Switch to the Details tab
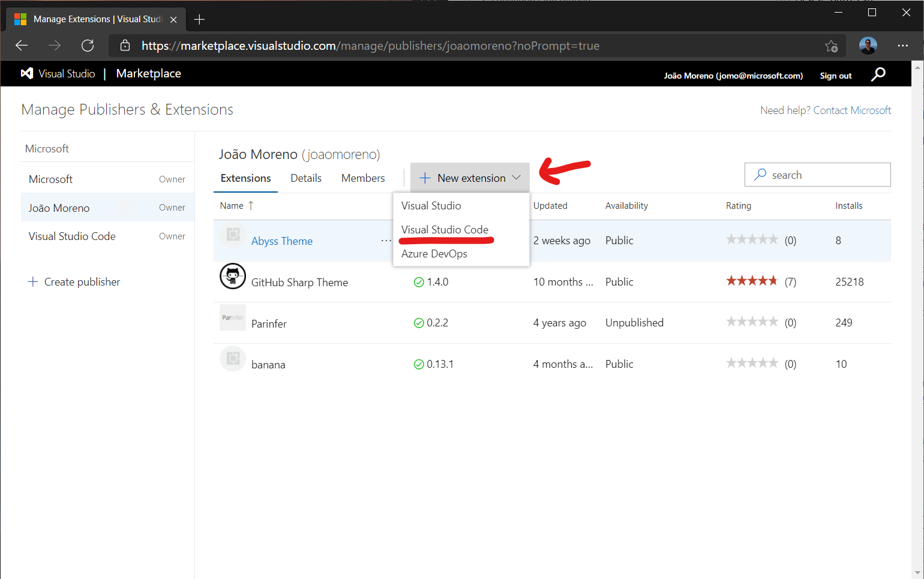This screenshot has height=579, width=924. pos(306,178)
